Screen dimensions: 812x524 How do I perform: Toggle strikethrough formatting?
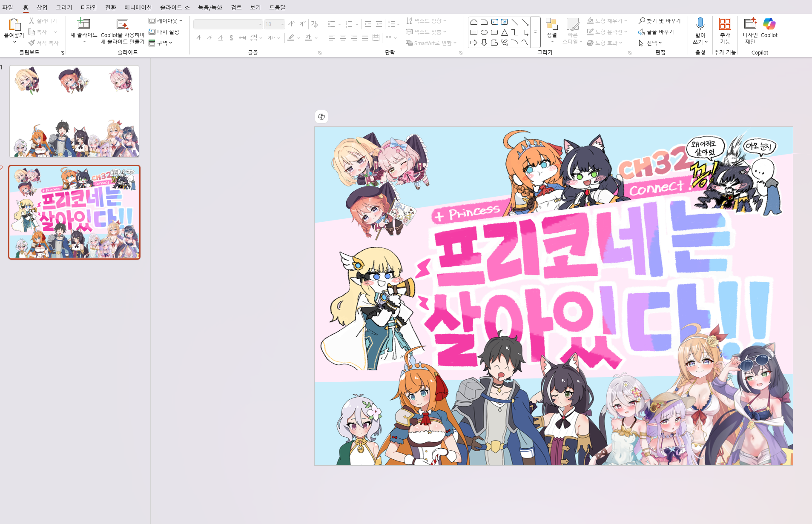(242, 38)
